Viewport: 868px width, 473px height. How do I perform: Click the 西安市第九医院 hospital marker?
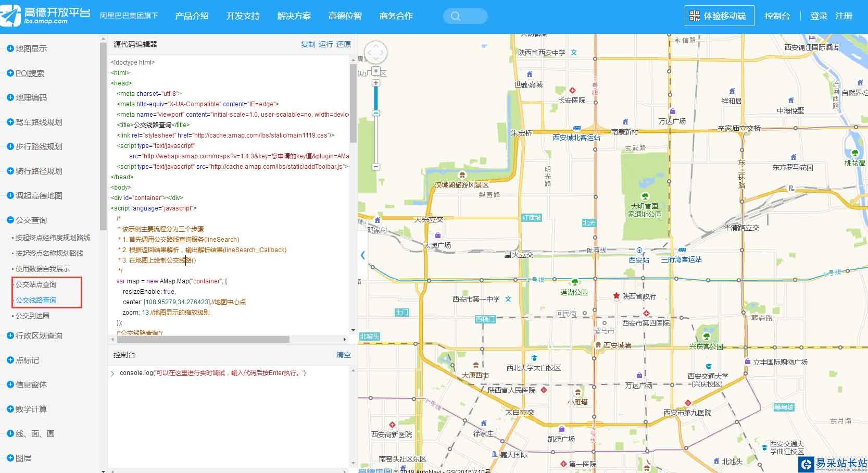[688, 403]
